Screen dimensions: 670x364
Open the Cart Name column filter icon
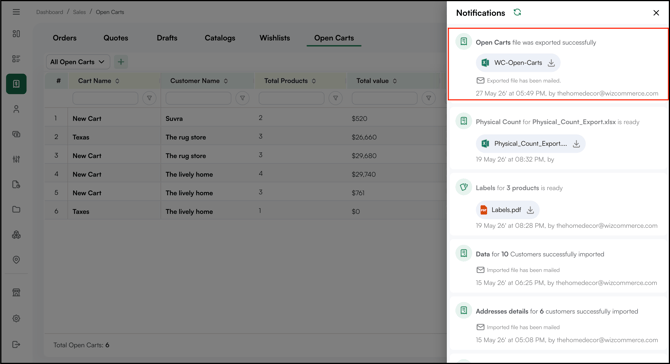click(x=149, y=98)
